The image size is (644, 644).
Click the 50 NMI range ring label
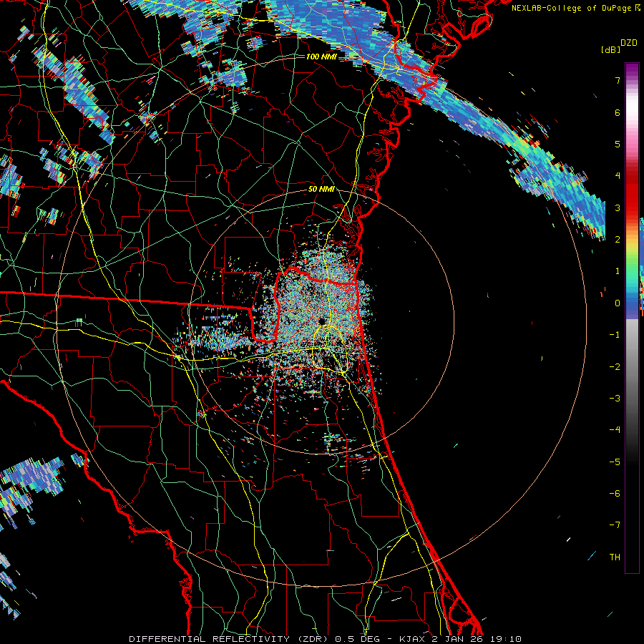click(x=321, y=189)
